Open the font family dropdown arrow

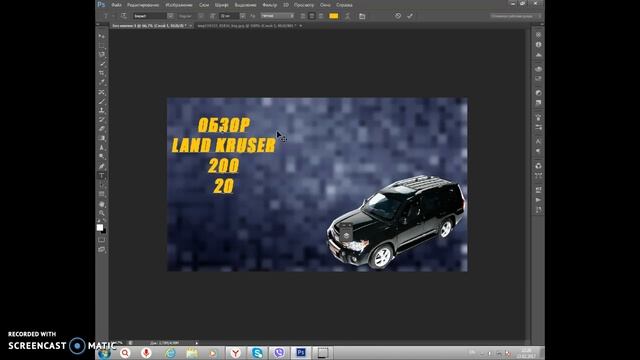pyautogui.click(x=170, y=16)
